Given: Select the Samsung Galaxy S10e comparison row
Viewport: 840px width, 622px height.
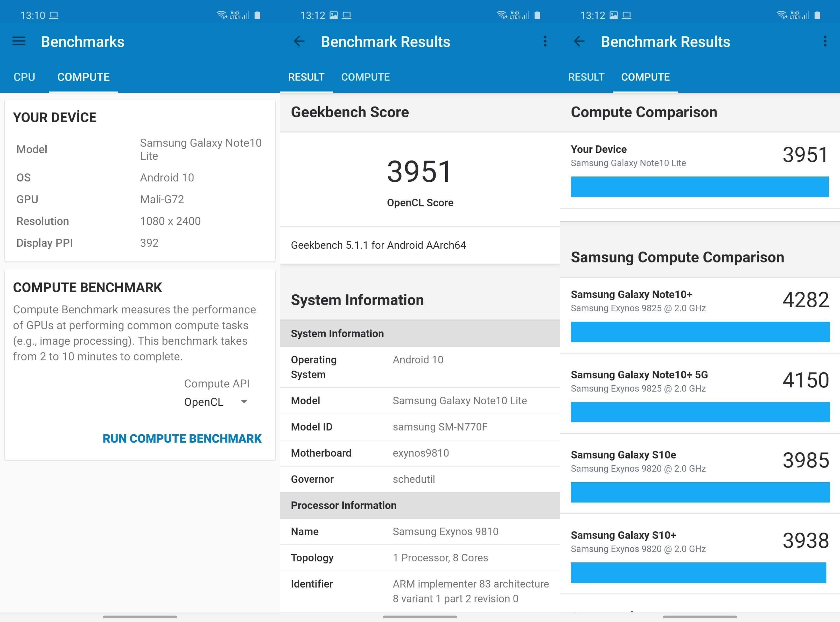Looking at the screenshot, I should pos(699,461).
